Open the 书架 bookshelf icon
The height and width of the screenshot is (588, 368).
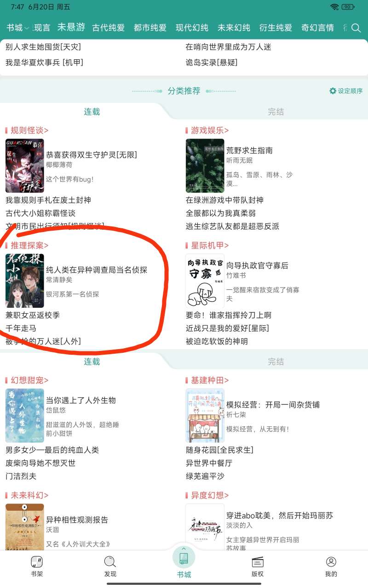37,562
